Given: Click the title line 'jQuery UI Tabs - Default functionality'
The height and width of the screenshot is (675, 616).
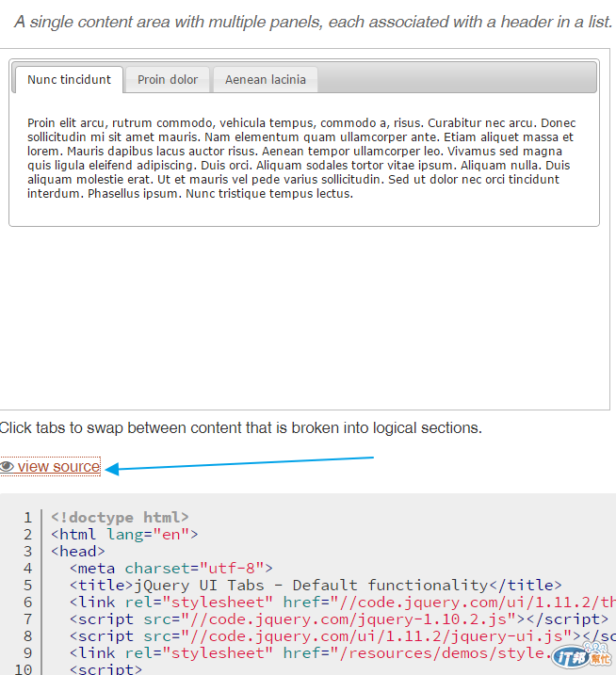Looking at the screenshot, I should (316, 585).
